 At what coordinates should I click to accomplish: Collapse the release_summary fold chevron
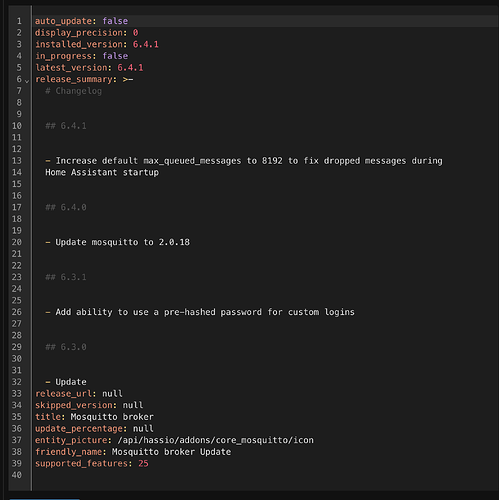[x=27, y=81]
